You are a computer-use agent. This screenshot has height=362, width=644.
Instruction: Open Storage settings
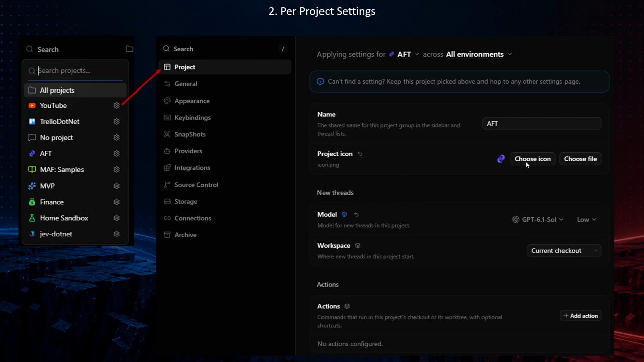[225, 201]
